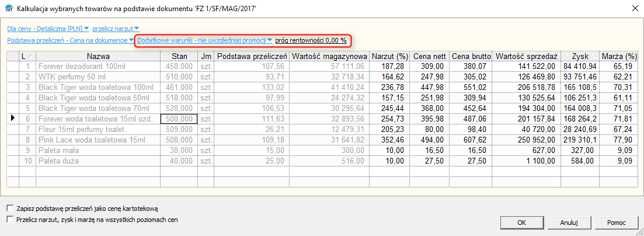Click Cena brutto value '380,07'
The width and height of the screenshot is (644, 236).
coord(475,66)
